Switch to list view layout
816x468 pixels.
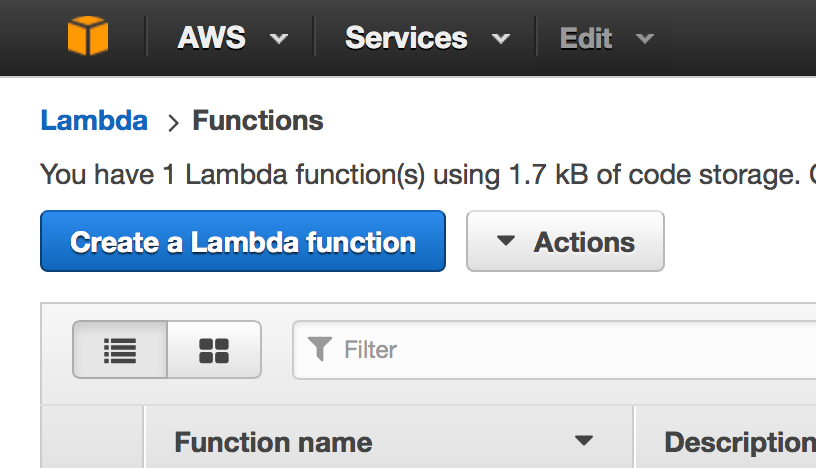120,349
